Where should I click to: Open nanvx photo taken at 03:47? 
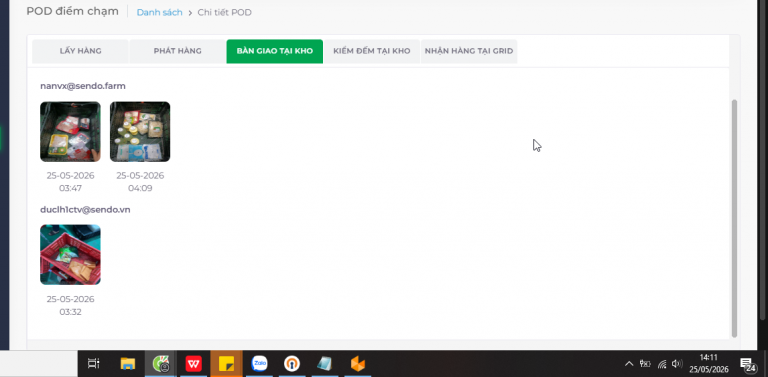pyautogui.click(x=70, y=132)
